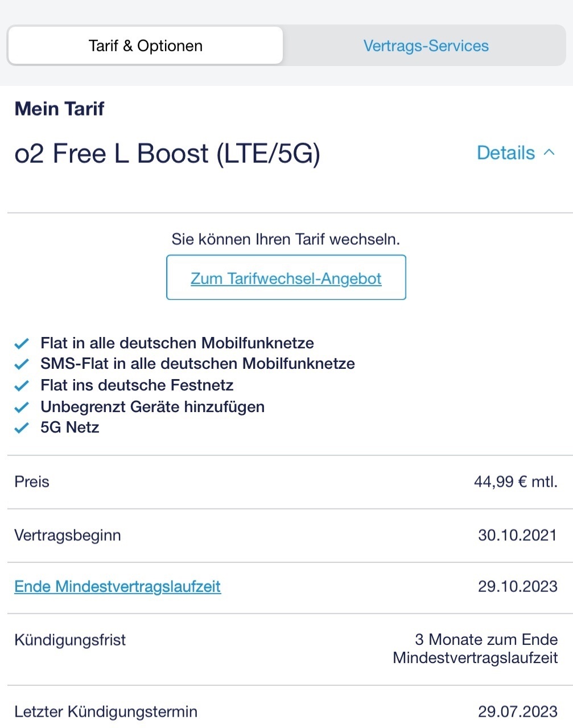Click checkmark beside Flat ins deutsche Festnetz
This screenshot has width=573, height=728.
(x=21, y=386)
